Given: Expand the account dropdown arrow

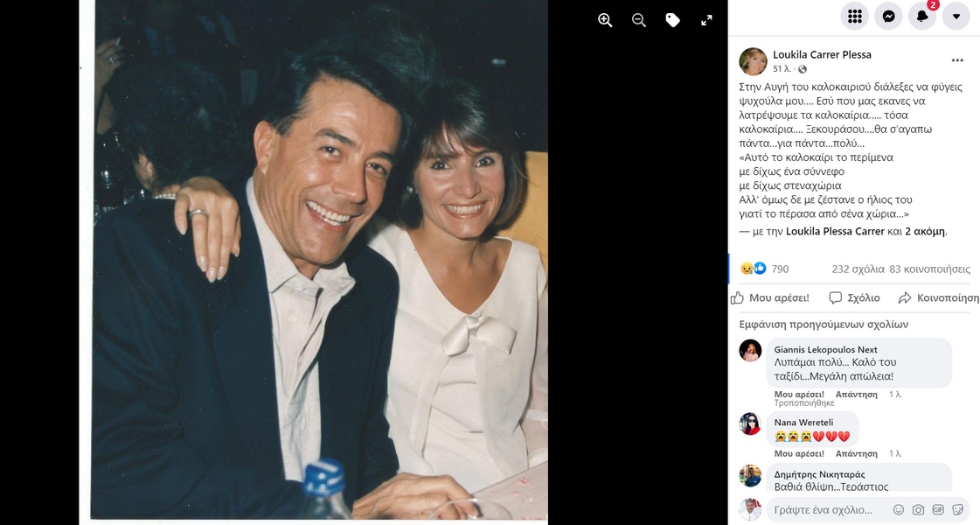Looking at the screenshot, I should 956,16.
